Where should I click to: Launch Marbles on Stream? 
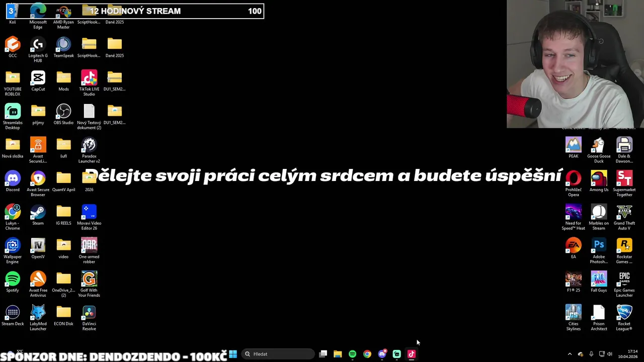pos(599,217)
